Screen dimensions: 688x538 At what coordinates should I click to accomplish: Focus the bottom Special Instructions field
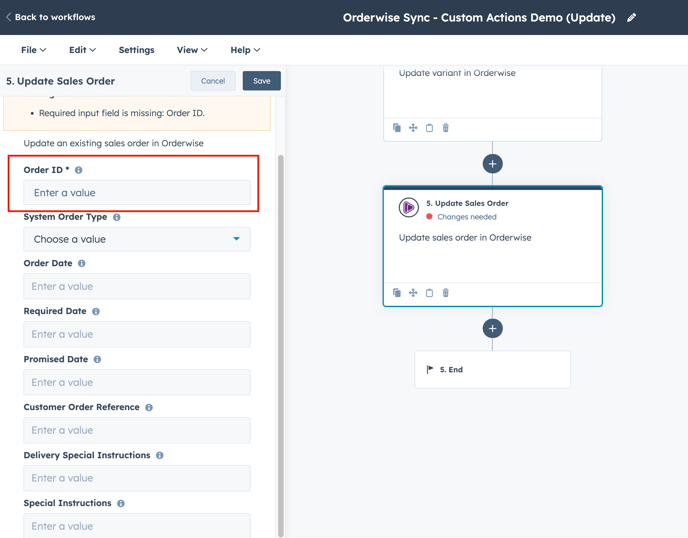[x=137, y=526]
